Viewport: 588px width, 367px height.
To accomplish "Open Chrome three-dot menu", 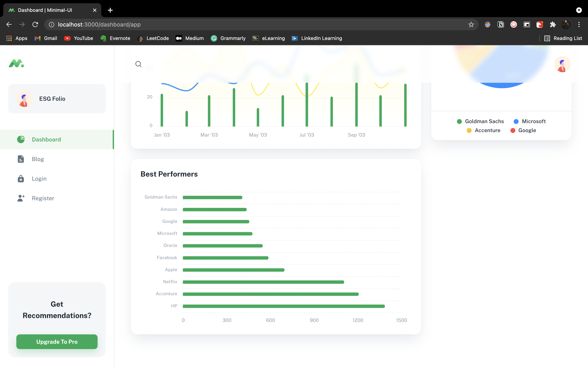I will tap(579, 24).
